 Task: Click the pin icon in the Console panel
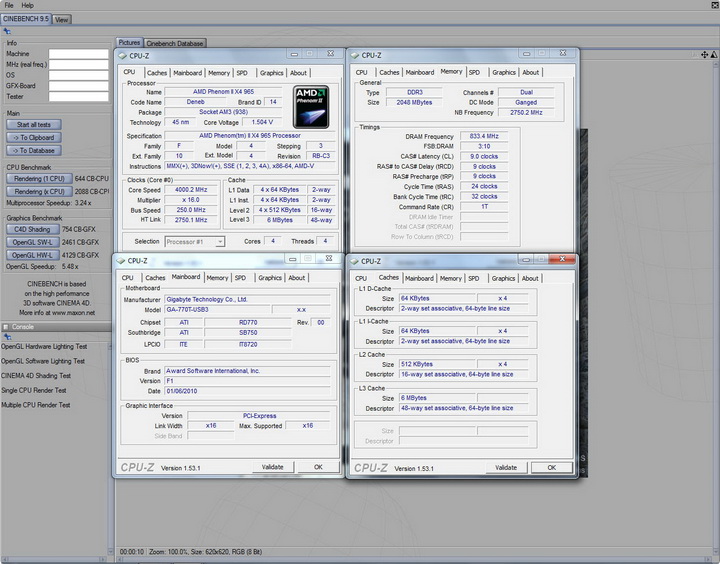coord(7,337)
